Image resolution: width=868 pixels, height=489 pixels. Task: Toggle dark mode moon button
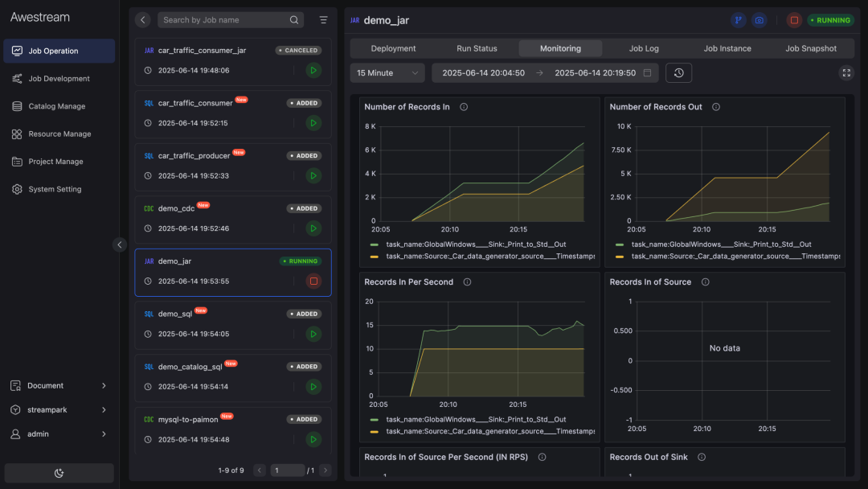pyautogui.click(x=59, y=473)
